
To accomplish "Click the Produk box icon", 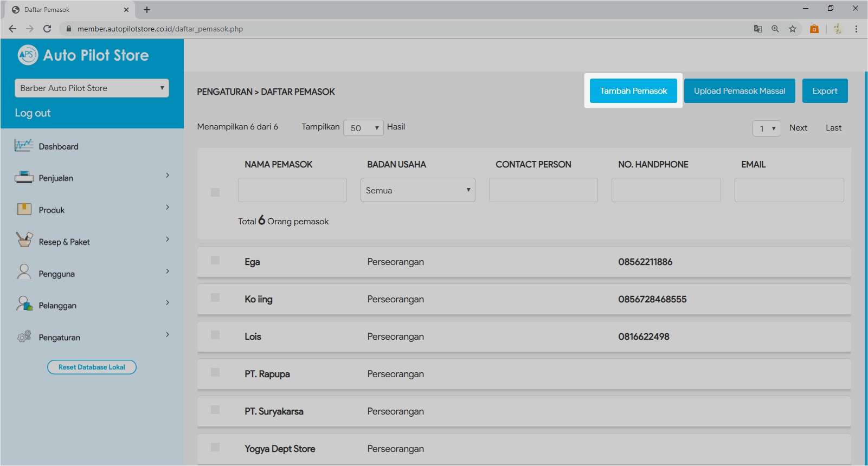I will pyautogui.click(x=24, y=210).
